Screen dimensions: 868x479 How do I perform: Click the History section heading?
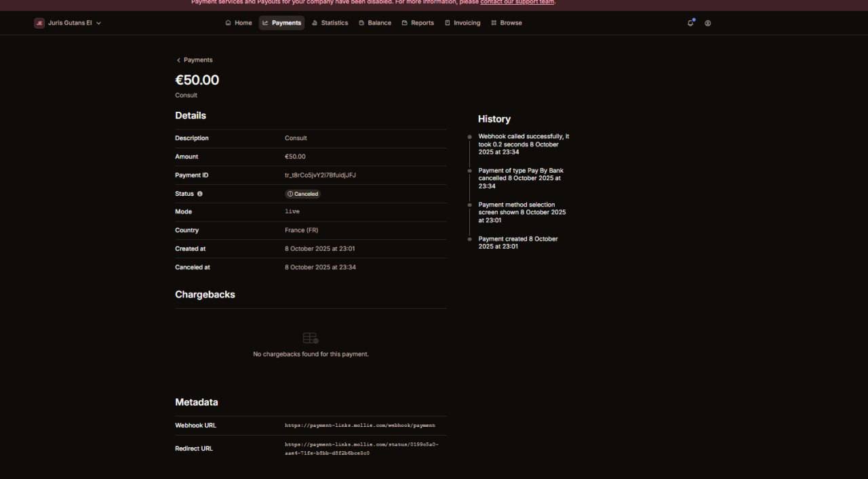[x=494, y=119]
